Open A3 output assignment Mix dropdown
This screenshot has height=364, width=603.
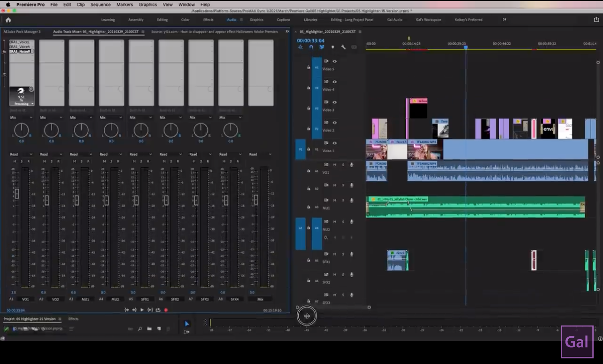coord(81,117)
